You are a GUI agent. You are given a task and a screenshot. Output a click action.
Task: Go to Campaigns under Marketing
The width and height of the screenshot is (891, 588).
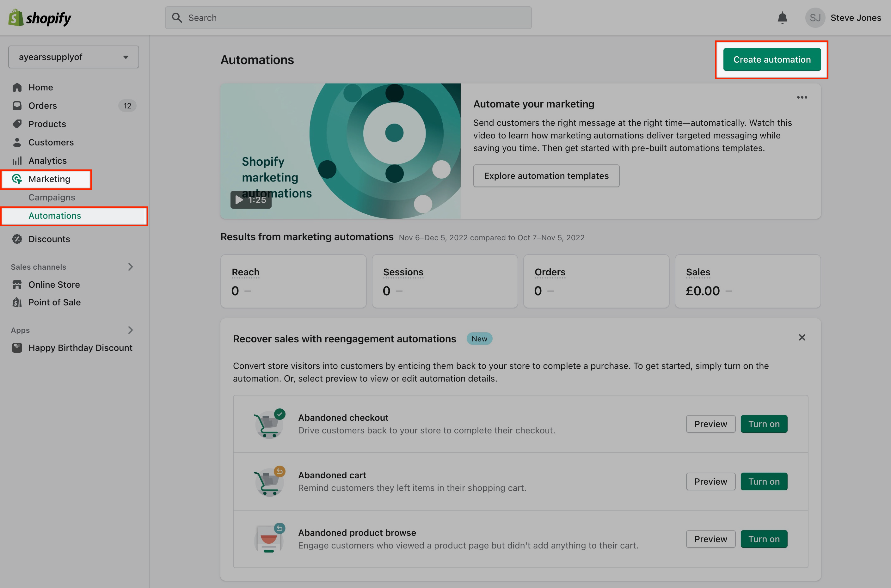pyautogui.click(x=52, y=197)
